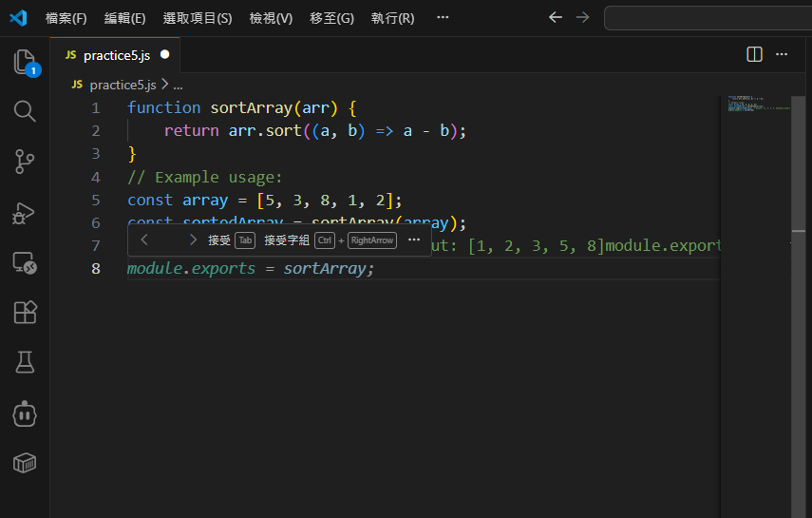This screenshot has width=812, height=518.
Task: Expand the hidden menu bar items ellipsis
Action: [443, 18]
